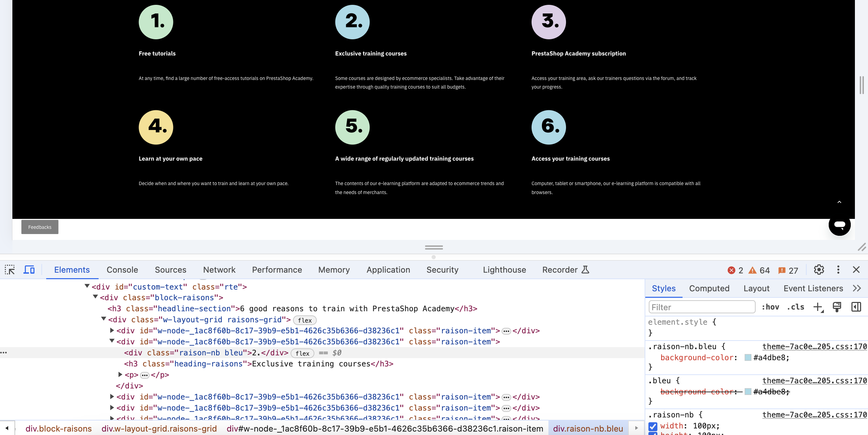Open the Application tab
The image size is (868, 435).
[388, 270]
